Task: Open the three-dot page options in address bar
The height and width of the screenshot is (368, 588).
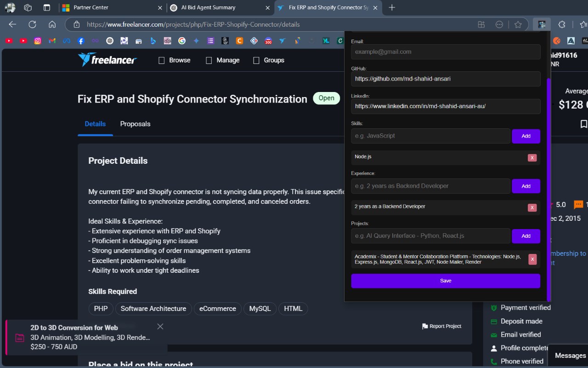Action: 499,24
